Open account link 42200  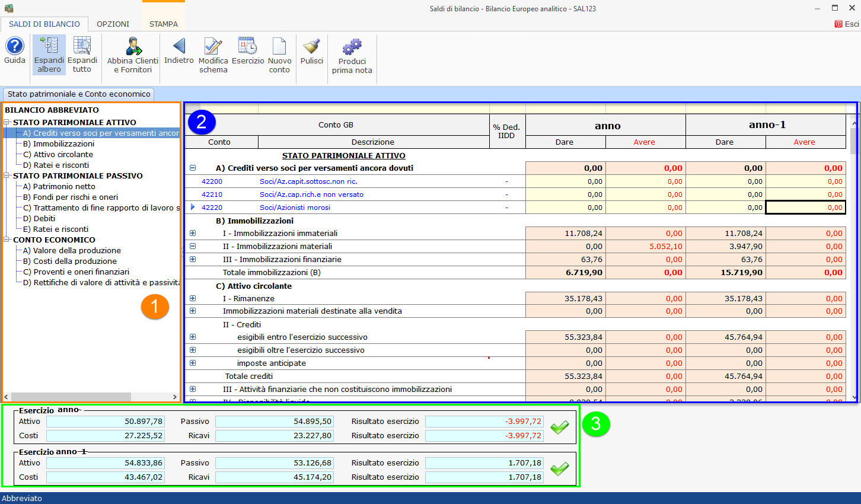(212, 181)
